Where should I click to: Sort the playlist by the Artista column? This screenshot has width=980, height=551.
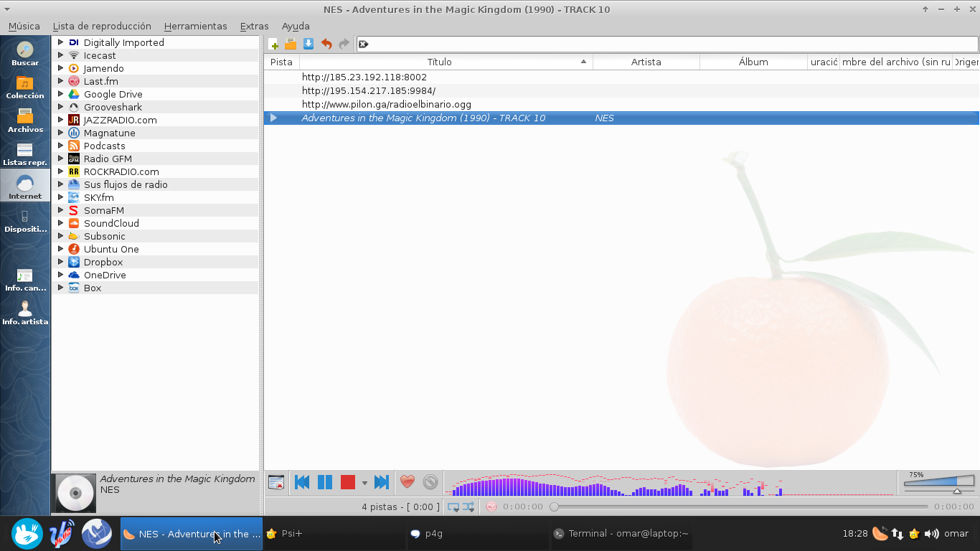[646, 62]
